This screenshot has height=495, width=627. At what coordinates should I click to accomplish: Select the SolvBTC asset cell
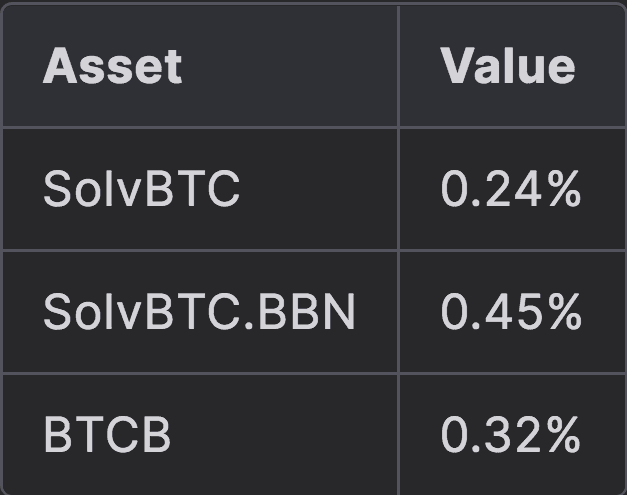point(142,189)
